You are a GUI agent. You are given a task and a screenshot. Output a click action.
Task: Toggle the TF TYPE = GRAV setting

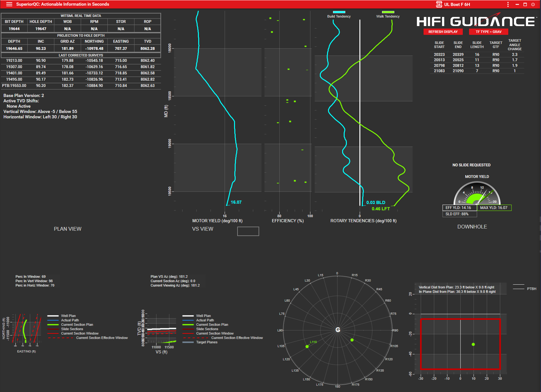point(489,32)
